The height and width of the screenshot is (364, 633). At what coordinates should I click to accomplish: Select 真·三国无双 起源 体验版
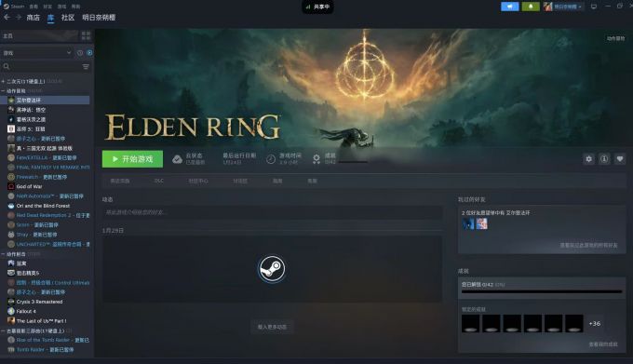(x=44, y=149)
